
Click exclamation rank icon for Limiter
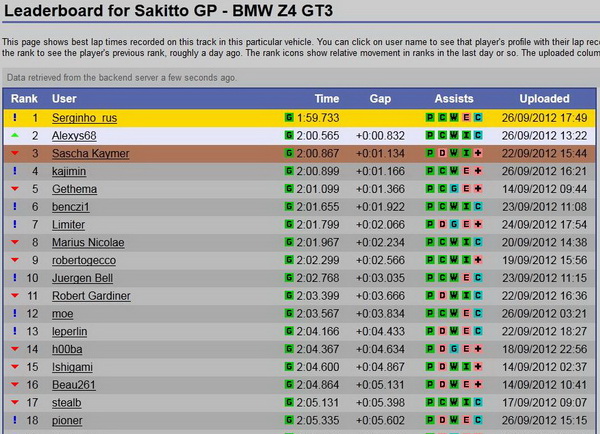tap(15, 224)
